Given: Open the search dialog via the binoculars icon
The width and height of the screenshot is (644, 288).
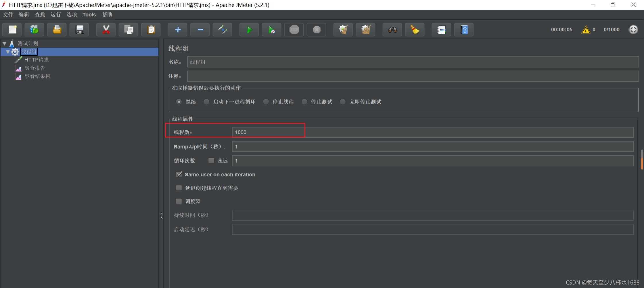Looking at the screenshot, I should [x=392, y=30].
